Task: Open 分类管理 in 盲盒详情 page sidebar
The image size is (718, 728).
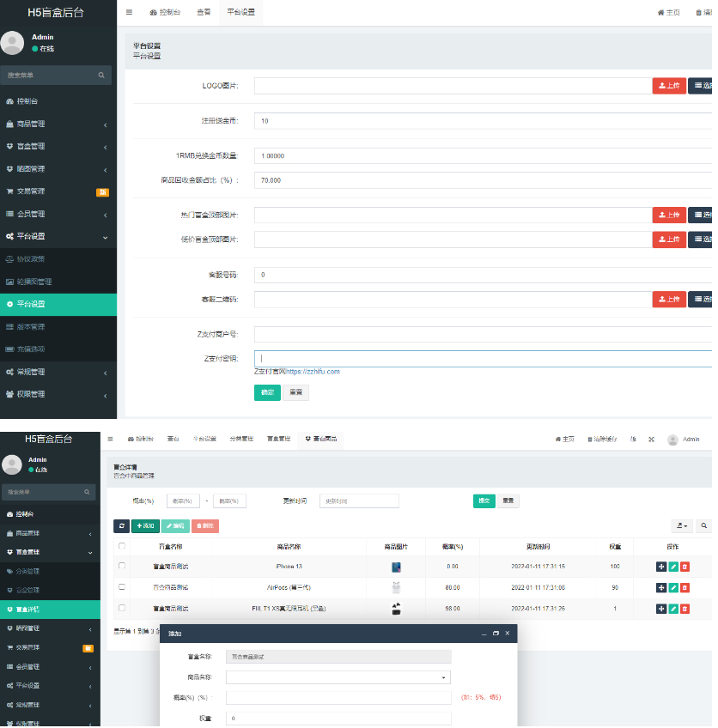Action: pos(50,571)
